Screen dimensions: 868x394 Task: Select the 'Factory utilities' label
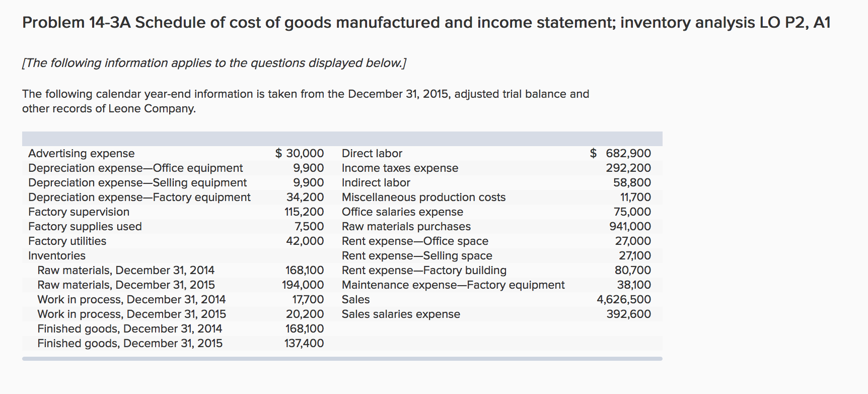67,241
